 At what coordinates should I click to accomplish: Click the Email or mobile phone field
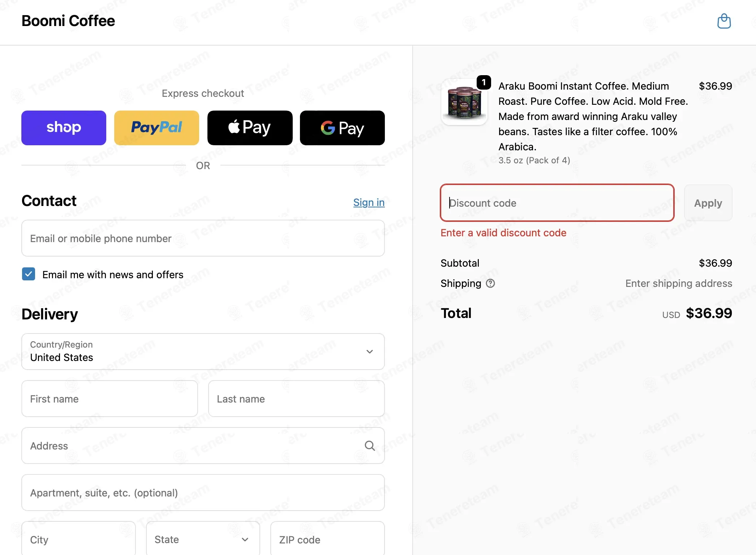click(x=203, y=238)
